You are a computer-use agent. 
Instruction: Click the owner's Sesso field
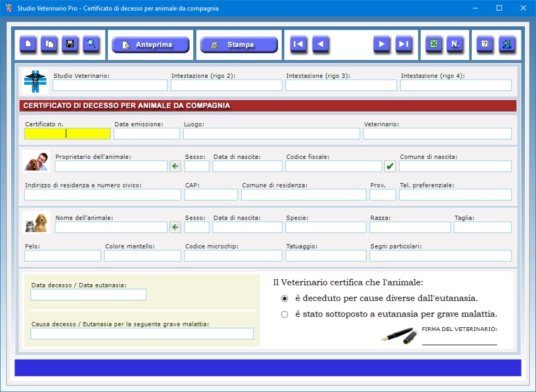coord(197,166)
